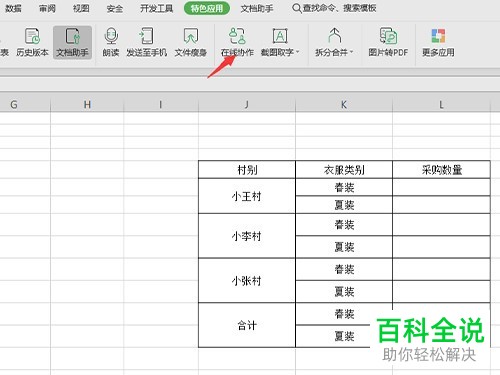Open the 截图取字 screenshot OCR tool
500x375 pixels.
point(280,43)
